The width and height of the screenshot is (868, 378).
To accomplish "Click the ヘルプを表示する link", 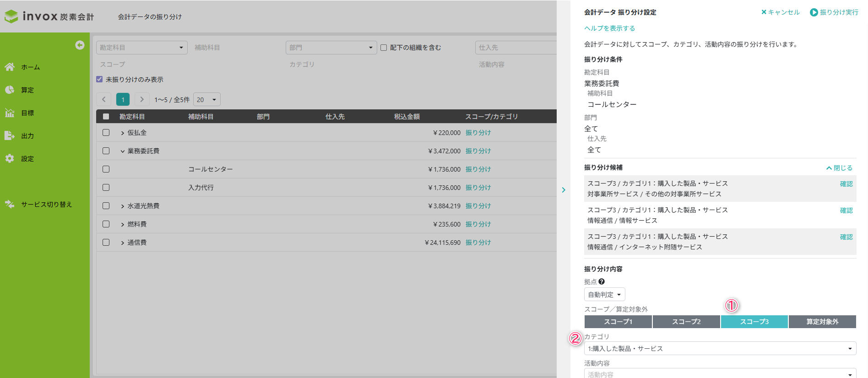I will [609, 28].
